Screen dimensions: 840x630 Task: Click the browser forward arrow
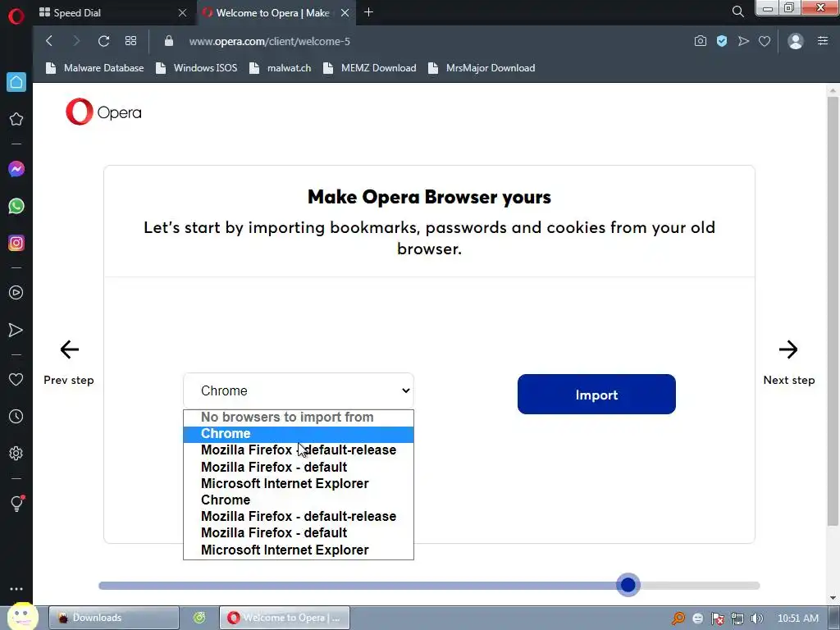[76, 41]
